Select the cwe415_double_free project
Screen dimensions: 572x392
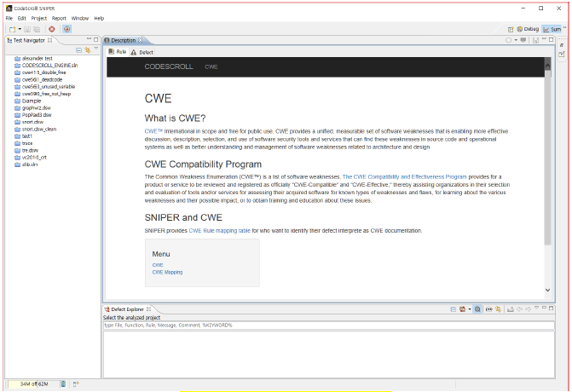[x=40, y=72]
